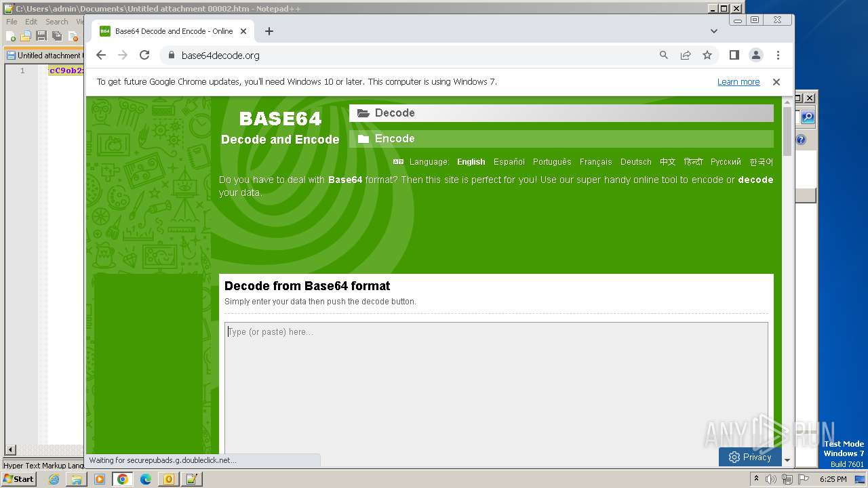Open the Chrome tab search dropdown
The image size is (868, 488).
(713, 31)
